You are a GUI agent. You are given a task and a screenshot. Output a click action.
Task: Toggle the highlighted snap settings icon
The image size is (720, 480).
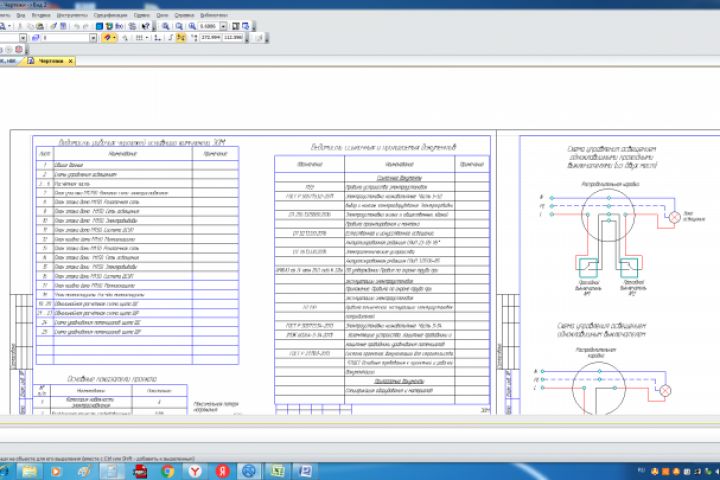107,38
